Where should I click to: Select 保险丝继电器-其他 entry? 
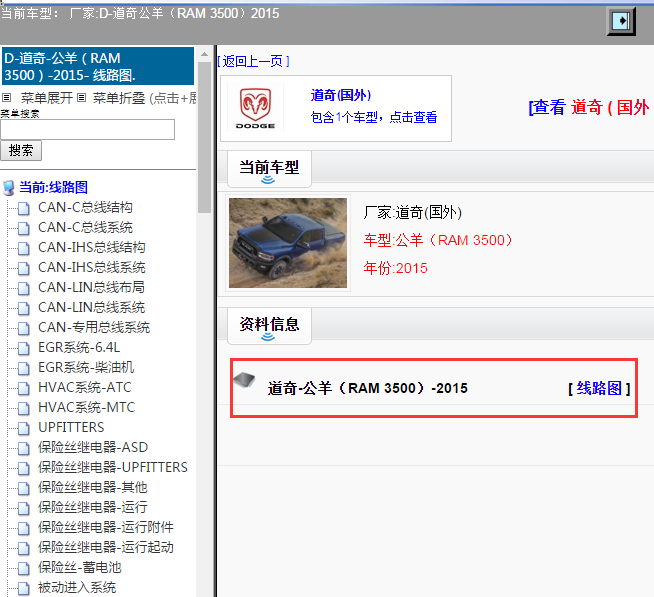coord(93,488)
